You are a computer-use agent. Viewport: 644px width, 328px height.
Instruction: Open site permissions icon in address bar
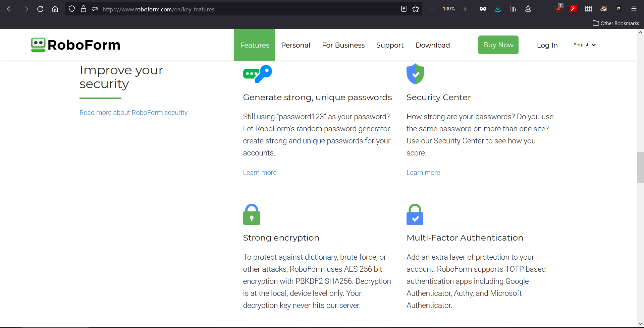95,9
